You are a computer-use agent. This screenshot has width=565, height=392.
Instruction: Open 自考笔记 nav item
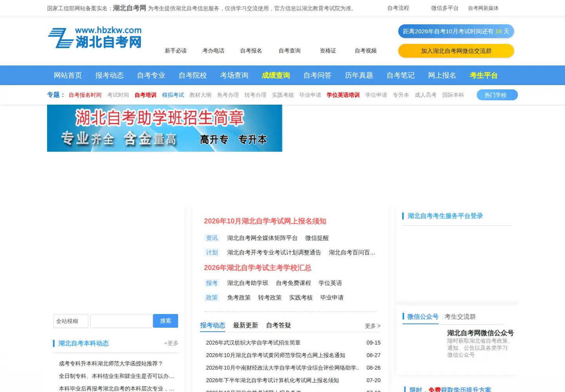point(401,75)
